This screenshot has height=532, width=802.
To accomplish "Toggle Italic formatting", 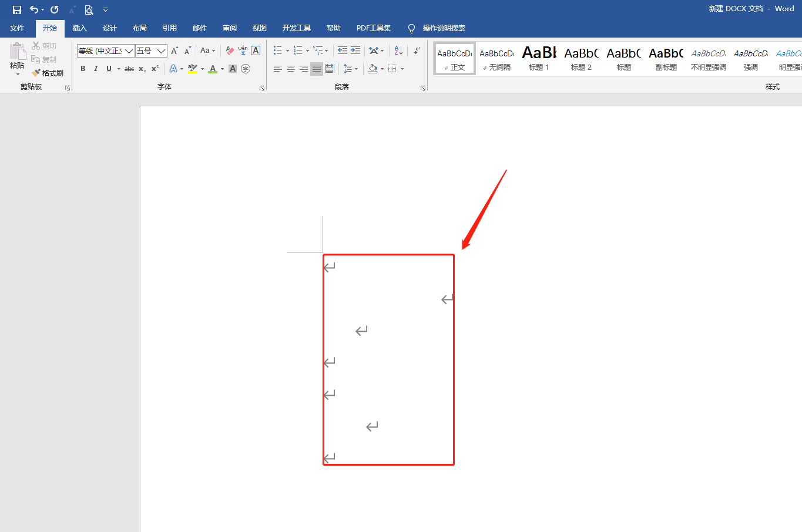I will [96, 69].
